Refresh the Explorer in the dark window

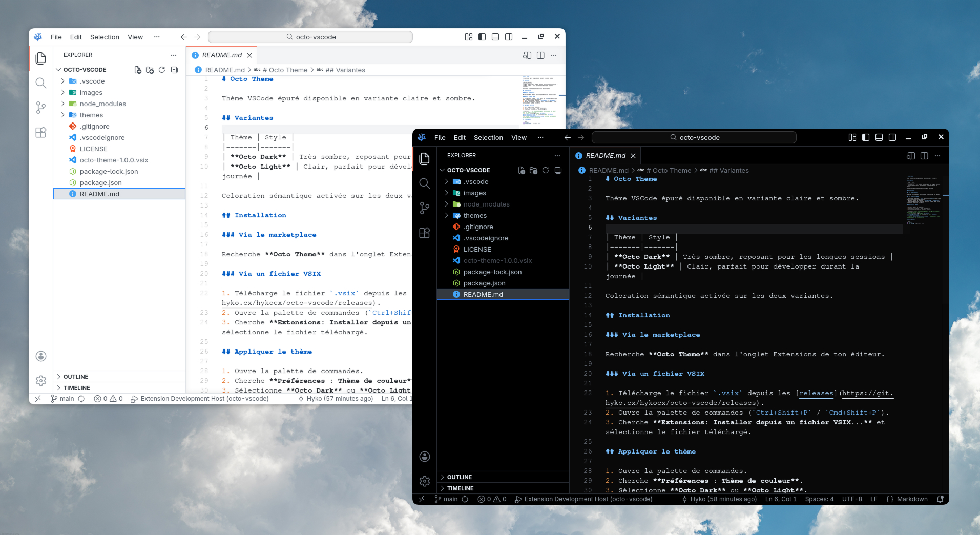coord(546,170)
